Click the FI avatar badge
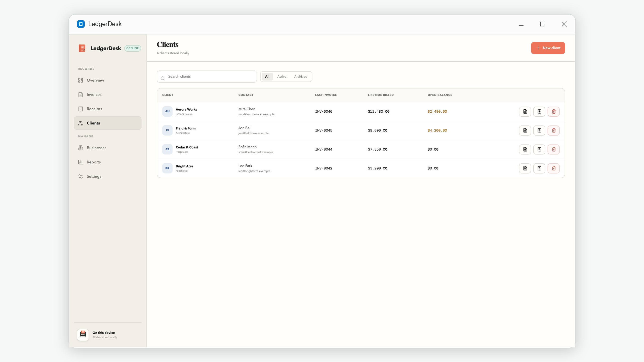644x362 pixels. point(167,130)
